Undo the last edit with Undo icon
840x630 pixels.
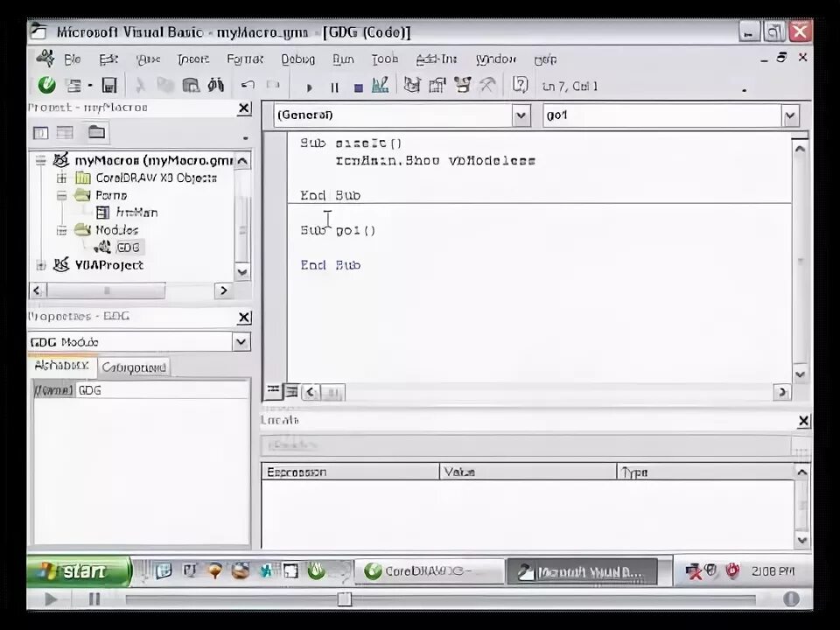pos(248,85)
